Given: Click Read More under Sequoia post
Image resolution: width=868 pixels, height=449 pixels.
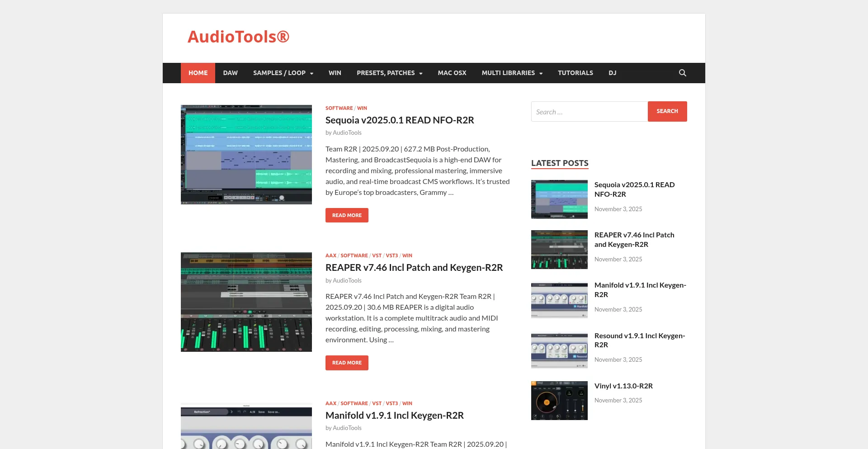Looking at the screenshot, I should point(347,215).
